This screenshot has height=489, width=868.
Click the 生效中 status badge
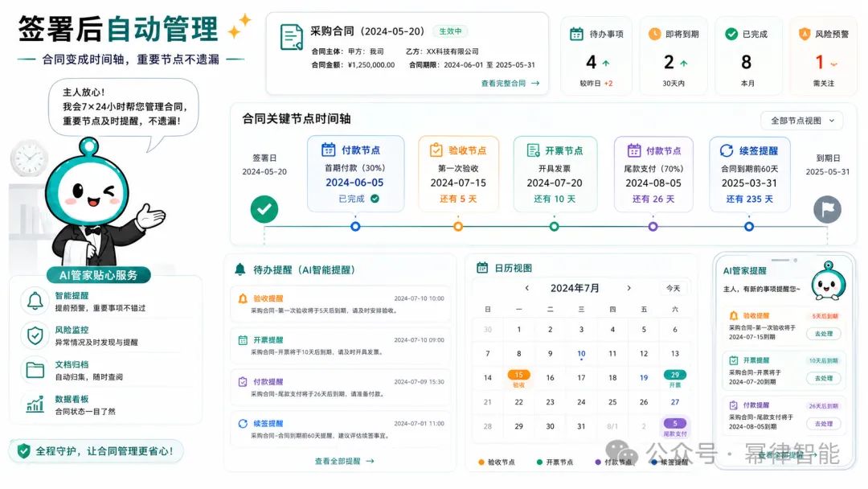[x=450, y=31]
